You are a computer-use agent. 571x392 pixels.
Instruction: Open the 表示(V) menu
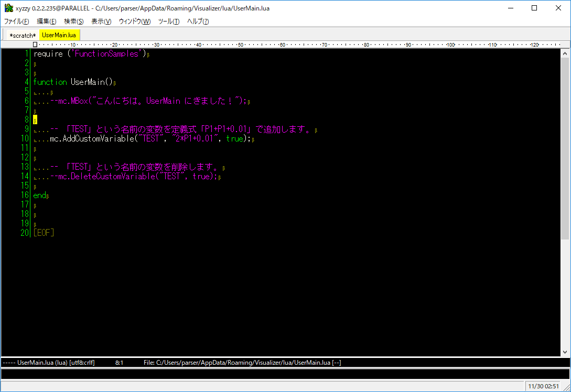pyautogui.click(x=101, y=21)
